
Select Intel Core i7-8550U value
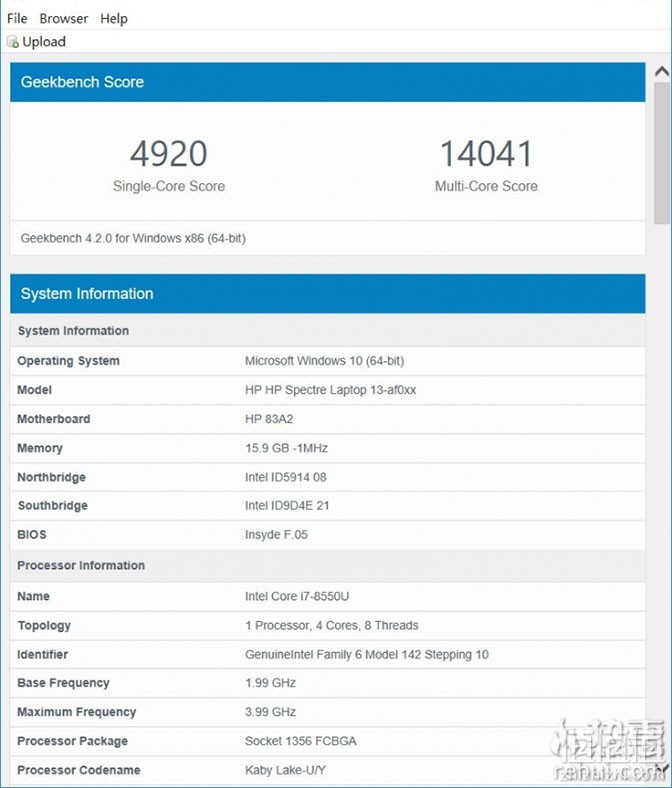coord(297,597)
